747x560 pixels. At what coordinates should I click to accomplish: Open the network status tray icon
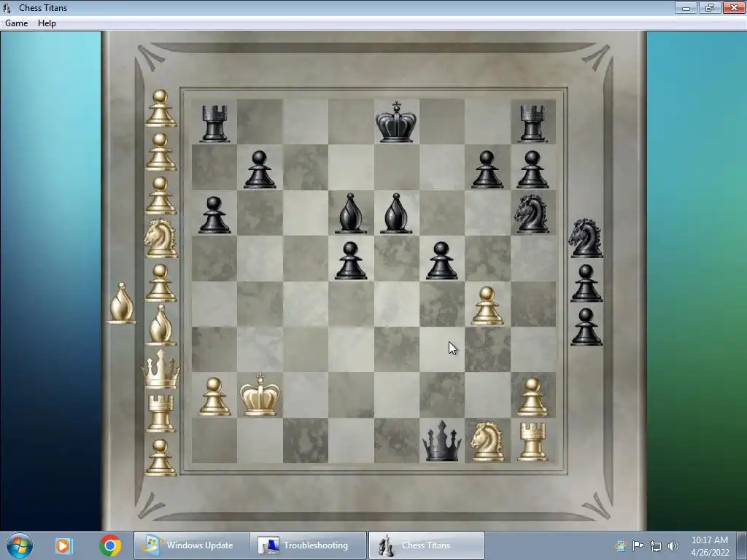(x=656, y=545)
